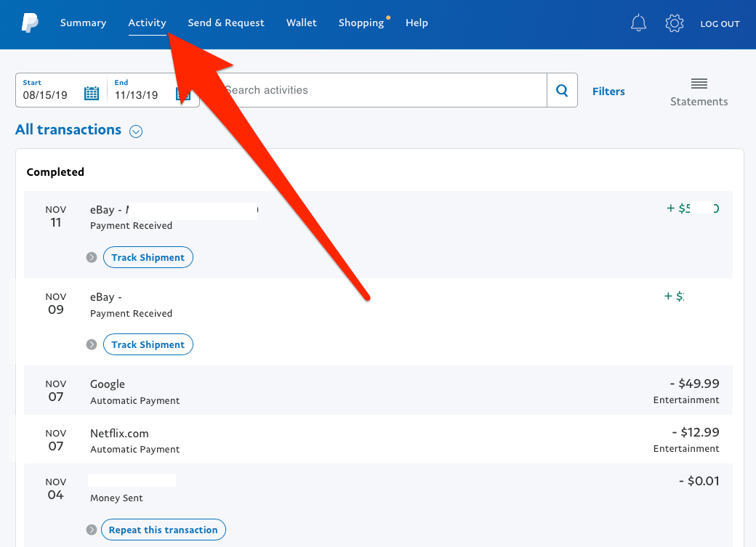Viewport: 756px width, 547px height.
Task: Open Send & Request tab
Action: [x=226, y=23]
